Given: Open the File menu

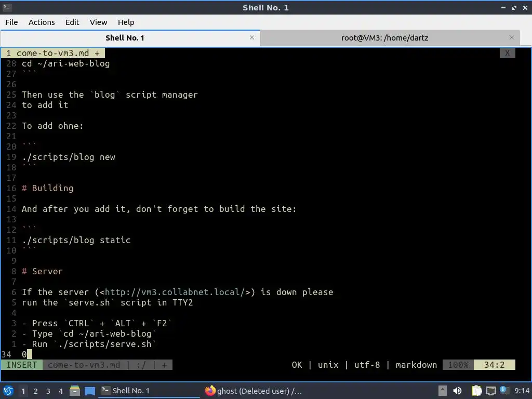Looking at the screenshot, I should (11, 22).
